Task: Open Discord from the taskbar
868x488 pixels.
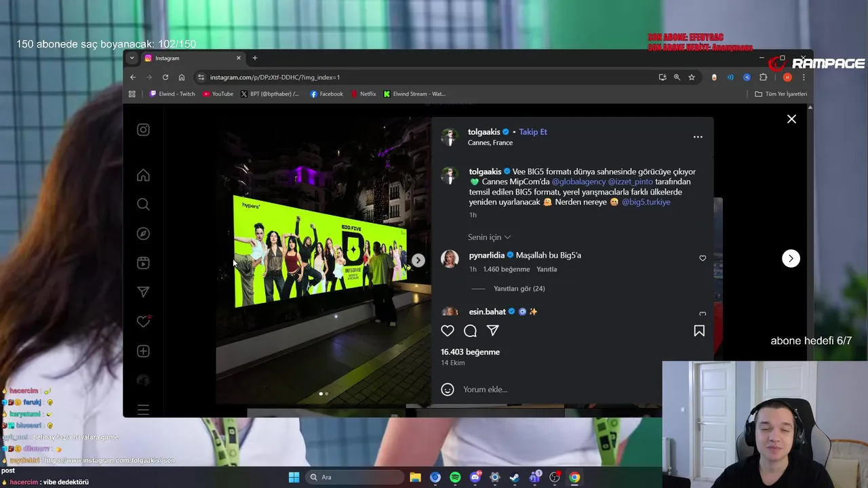Action: [x=475, y=477]
